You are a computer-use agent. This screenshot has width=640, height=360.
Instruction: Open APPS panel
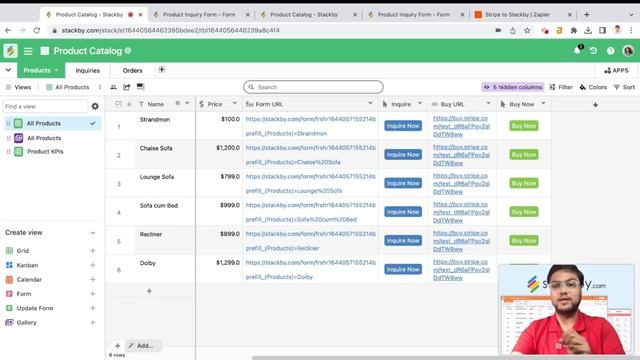point(616,70)
